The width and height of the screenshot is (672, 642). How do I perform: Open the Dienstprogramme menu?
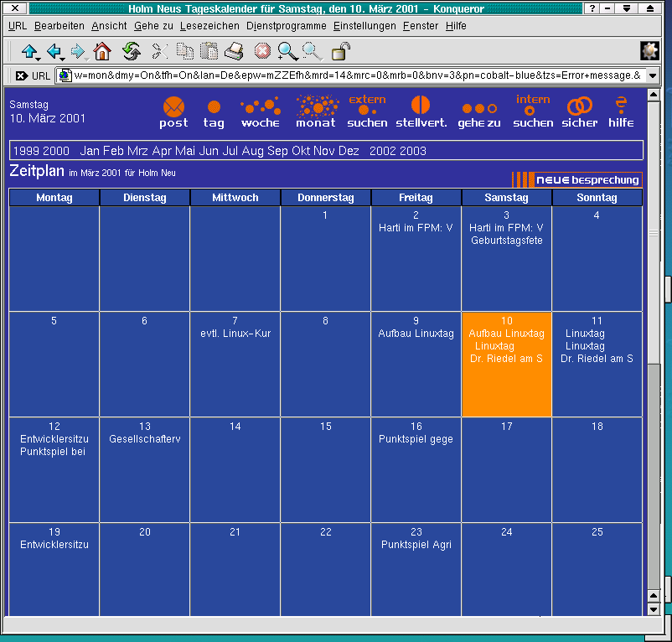(x=287, y=26)
